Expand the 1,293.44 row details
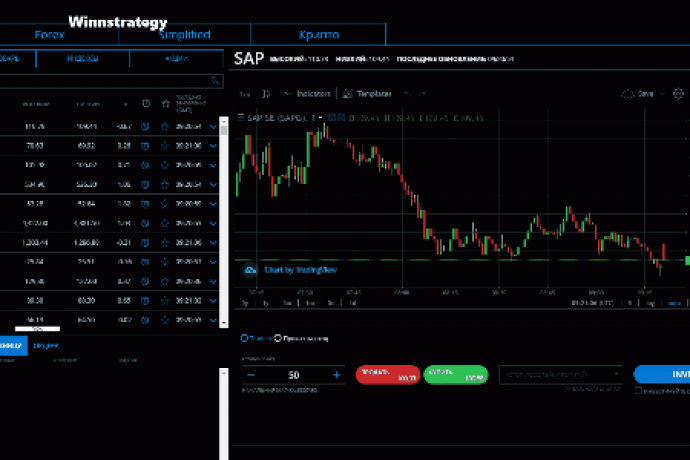 pos(213,243)
